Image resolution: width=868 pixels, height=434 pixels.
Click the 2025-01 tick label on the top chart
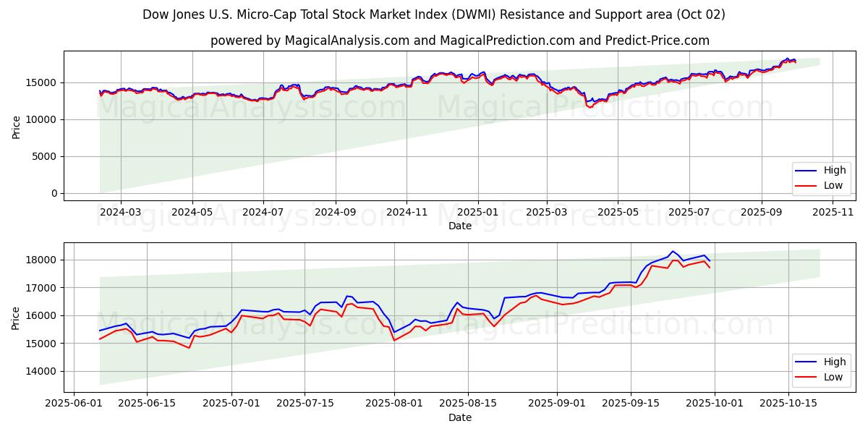pos(477,212)
